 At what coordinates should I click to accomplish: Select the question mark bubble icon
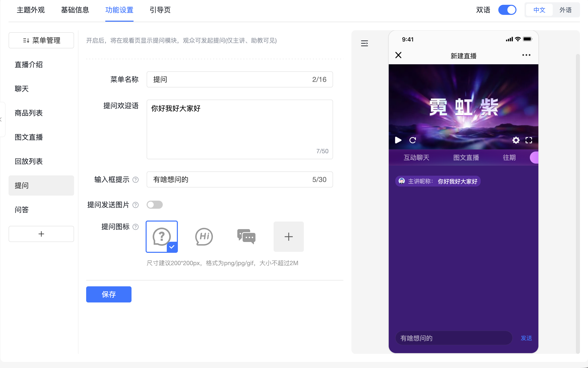click(x=162, y=237)
